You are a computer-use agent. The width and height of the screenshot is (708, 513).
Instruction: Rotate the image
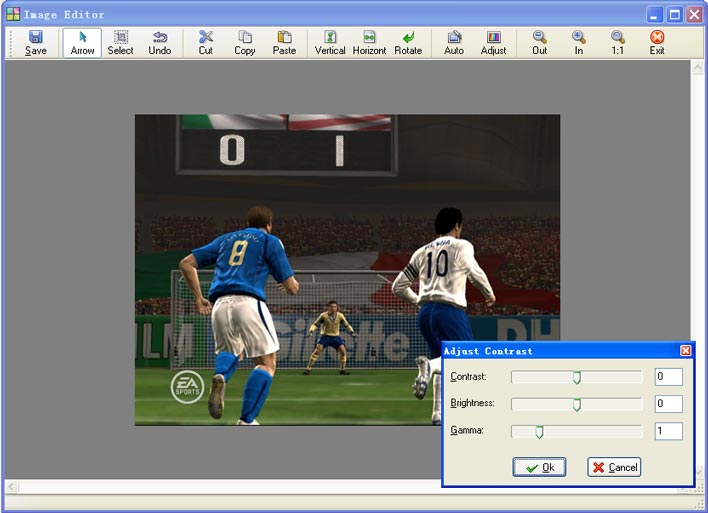pos(408,43)
